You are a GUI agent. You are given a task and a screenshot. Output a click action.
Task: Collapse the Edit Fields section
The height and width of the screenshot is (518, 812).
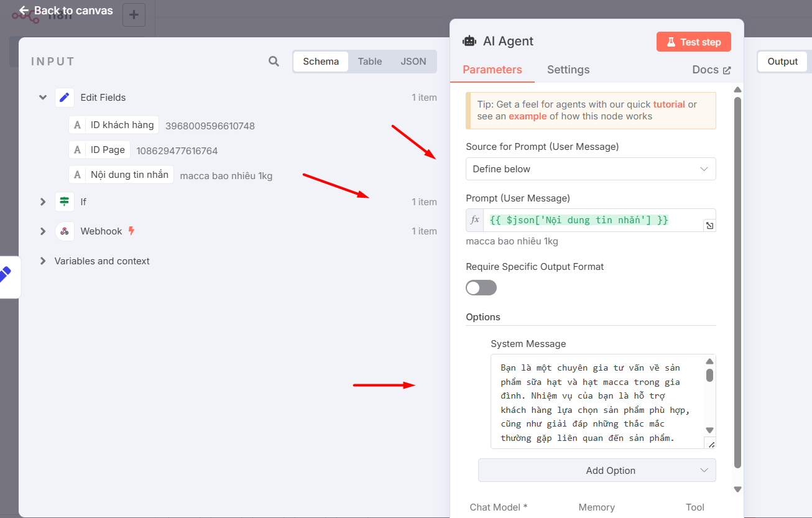point(43,98)
